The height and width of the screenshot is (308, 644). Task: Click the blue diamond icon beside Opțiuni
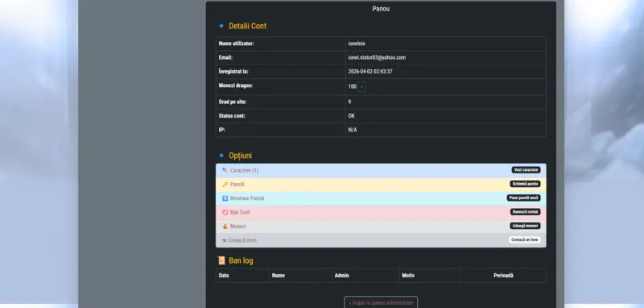click(x=221, y=156)
